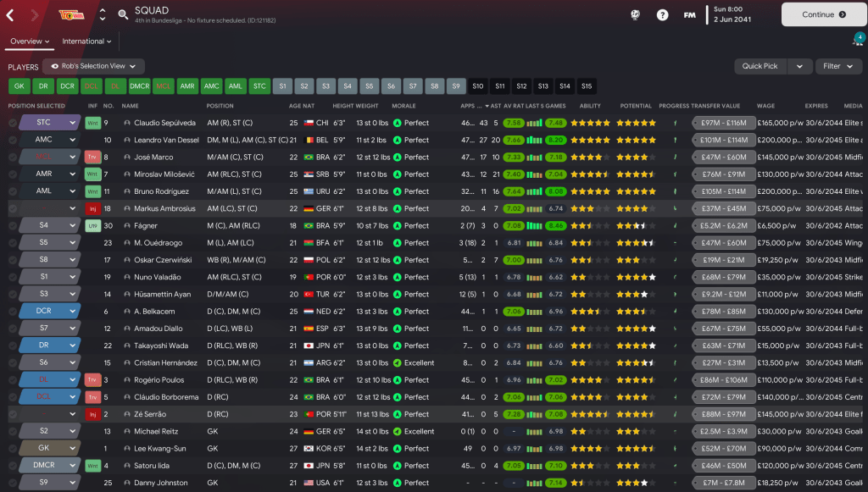Open the Overview tab menu
This screenshot has width=868, height=492.
[x=31, y=41]
